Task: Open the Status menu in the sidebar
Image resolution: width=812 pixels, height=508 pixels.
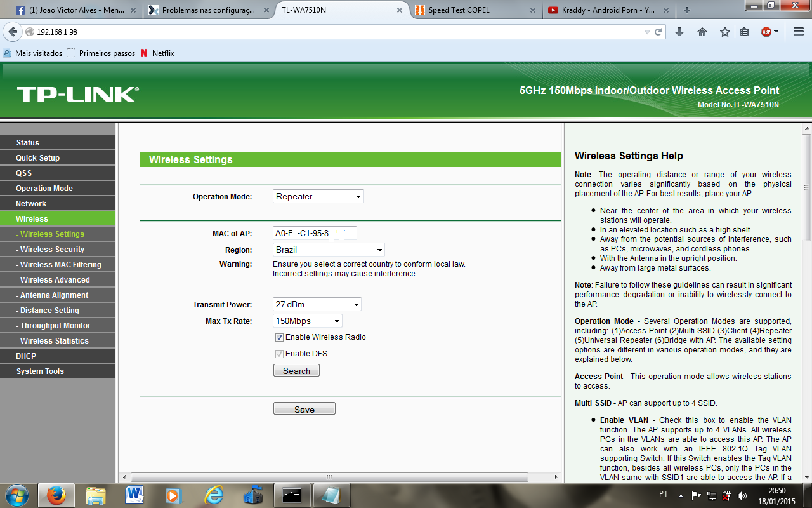Action: [x=58, y=143]
